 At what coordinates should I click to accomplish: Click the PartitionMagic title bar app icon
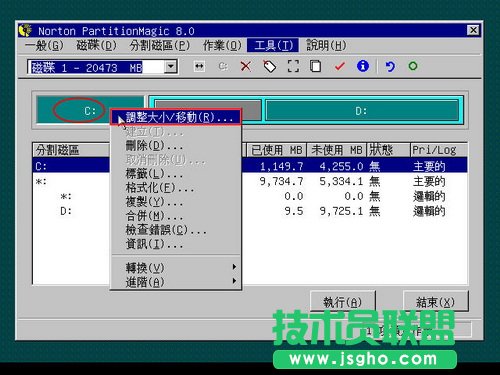tap(26, 31)
